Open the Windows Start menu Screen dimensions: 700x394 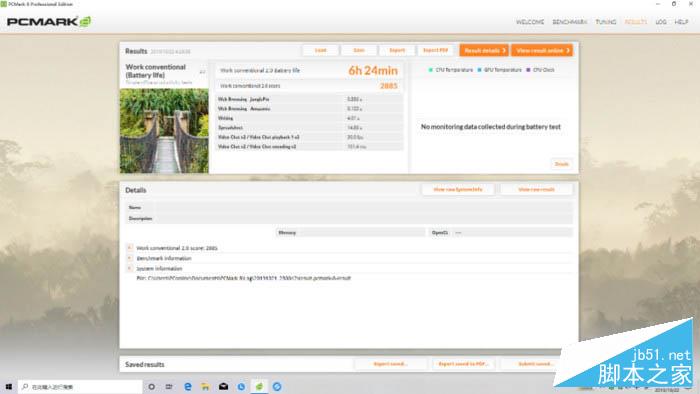[x=8, y=386]
